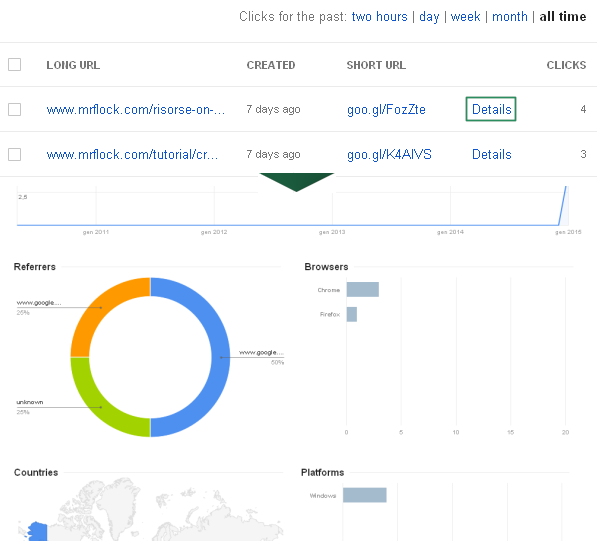Toggle the select-all checkbox in table header
This screenshot has width=600, height=551.
click(14, 65)
